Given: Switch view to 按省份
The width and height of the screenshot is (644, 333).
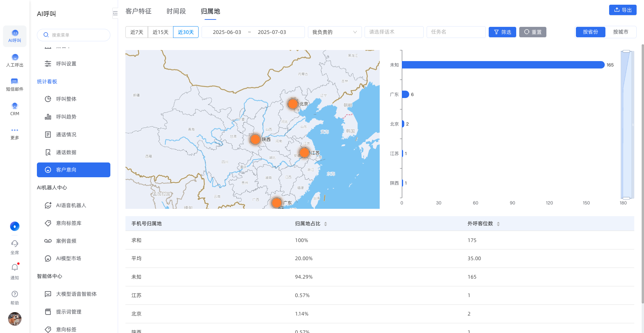Looking at the screenshot, I should [590, 32].
